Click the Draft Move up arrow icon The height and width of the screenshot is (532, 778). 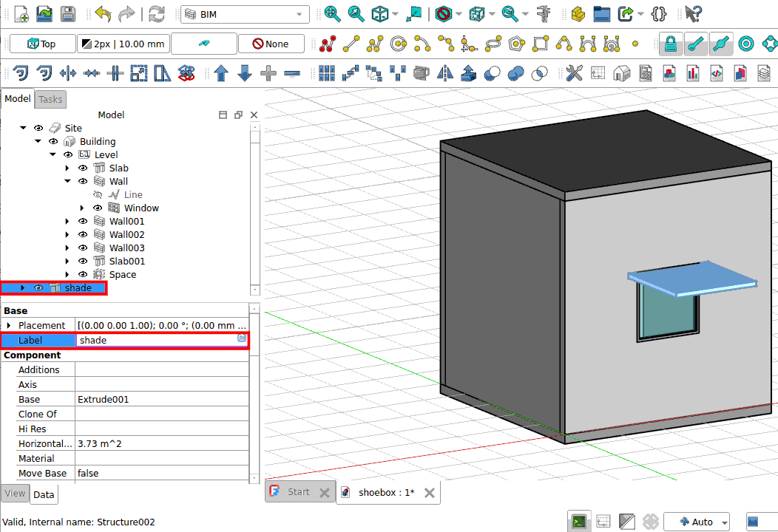pyautogui.click(x=221, y=73)
